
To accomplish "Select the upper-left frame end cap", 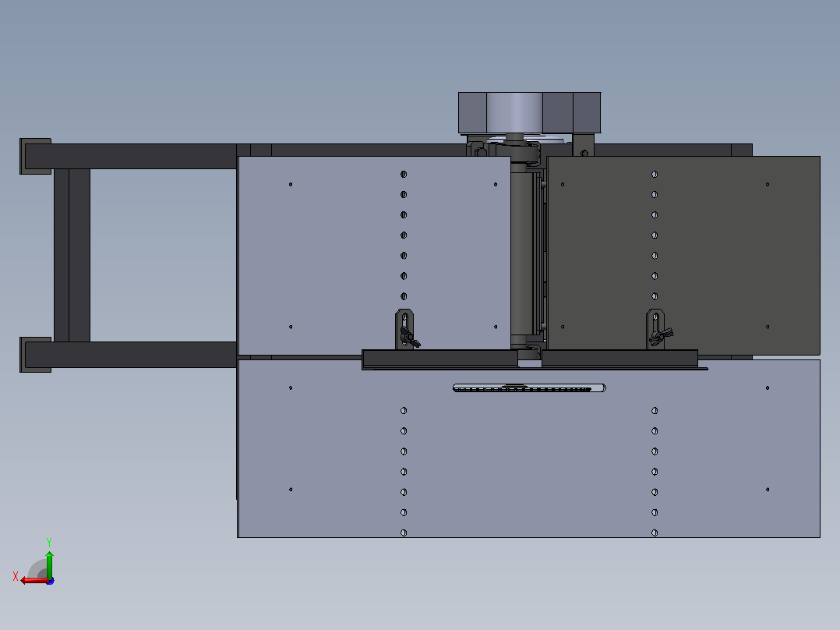I will tap(35, 156).
